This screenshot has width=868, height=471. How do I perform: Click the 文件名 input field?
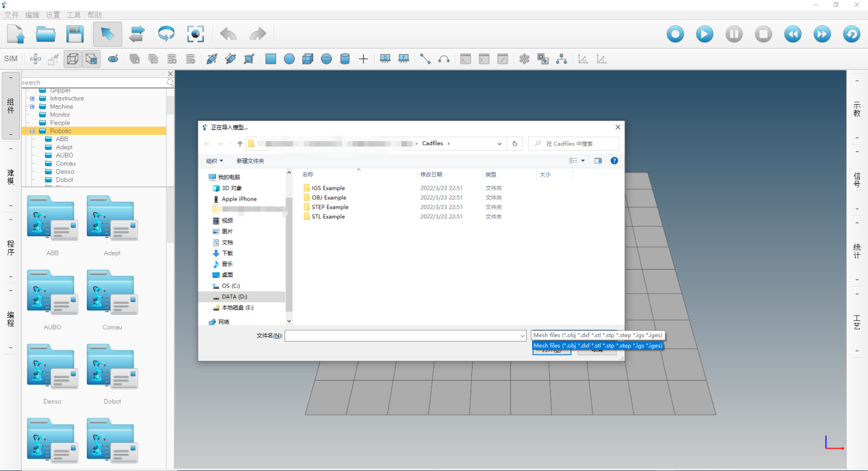coord(401,335)
